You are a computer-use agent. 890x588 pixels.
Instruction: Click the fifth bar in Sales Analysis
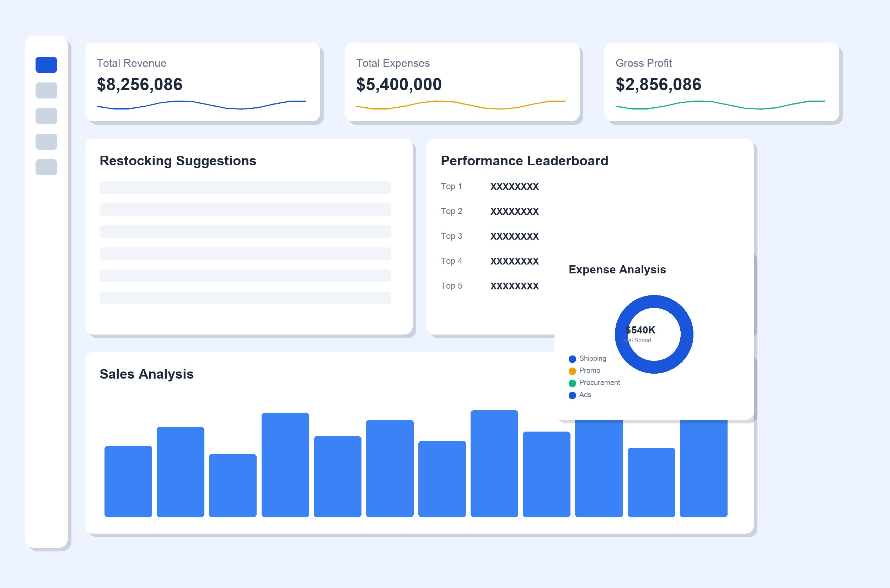click(337, 477)
